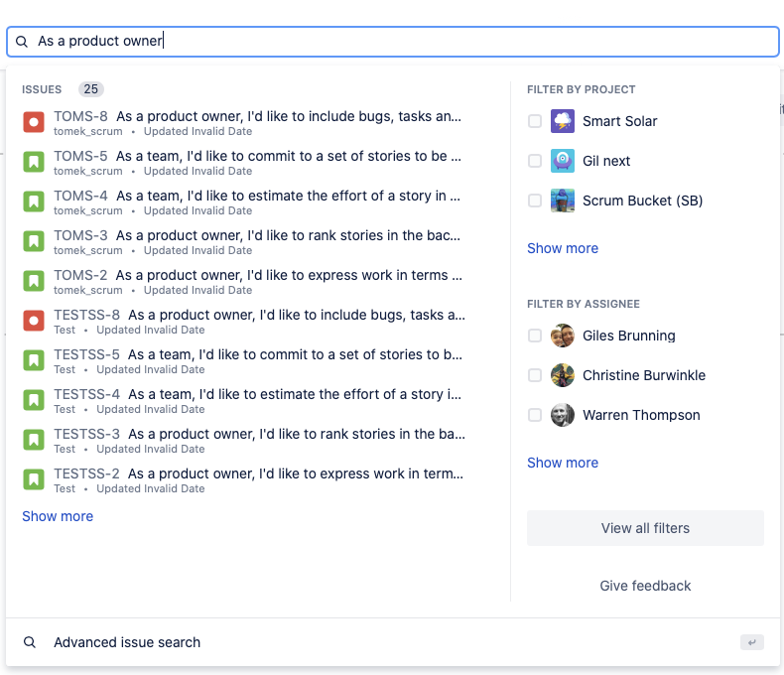Image resolution: width=784 pixels, height=675 pixels.
Task: Click the Gil next project name
Action: (x=606, y=161)
